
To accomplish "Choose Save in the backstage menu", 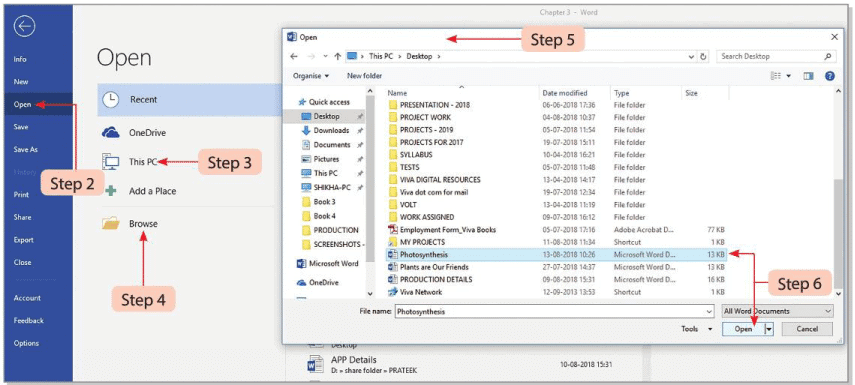I will point(21,127).
